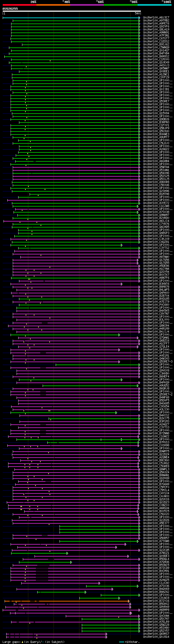174x644 pixels.
Task: Select the UniRef100_Q10E49 label
Action: [x=156, y=63]
